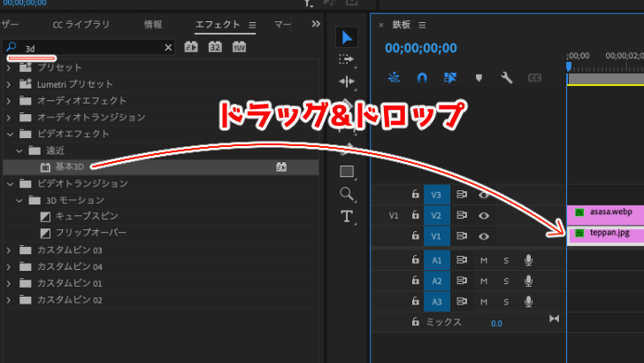Target the A1 track header
Image resolution: width=644 pixels, height=363 pixels.
pyautogui.click(x=437, y=260)
